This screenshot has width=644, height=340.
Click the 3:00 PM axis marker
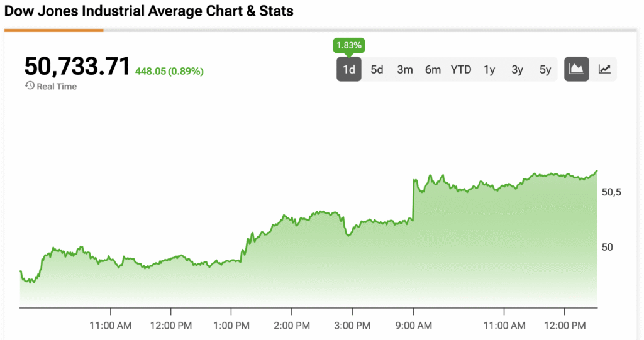(x=352, y=325)
